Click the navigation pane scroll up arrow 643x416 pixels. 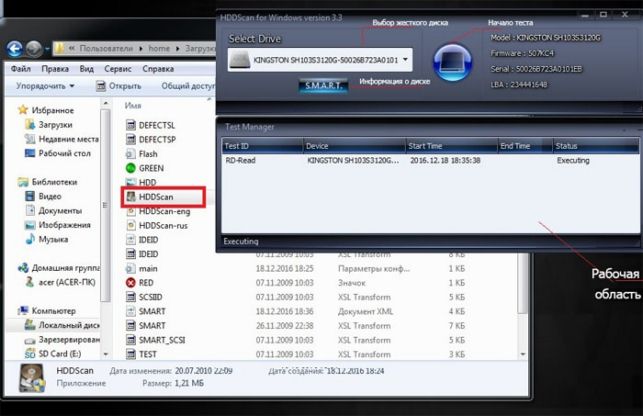pyautogui.click(x=106, y=103)
